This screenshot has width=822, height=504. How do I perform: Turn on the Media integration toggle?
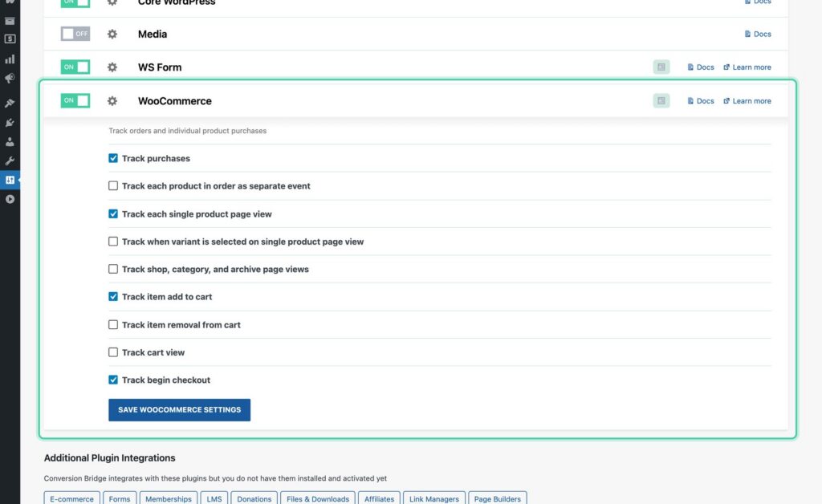click(75, 34)
